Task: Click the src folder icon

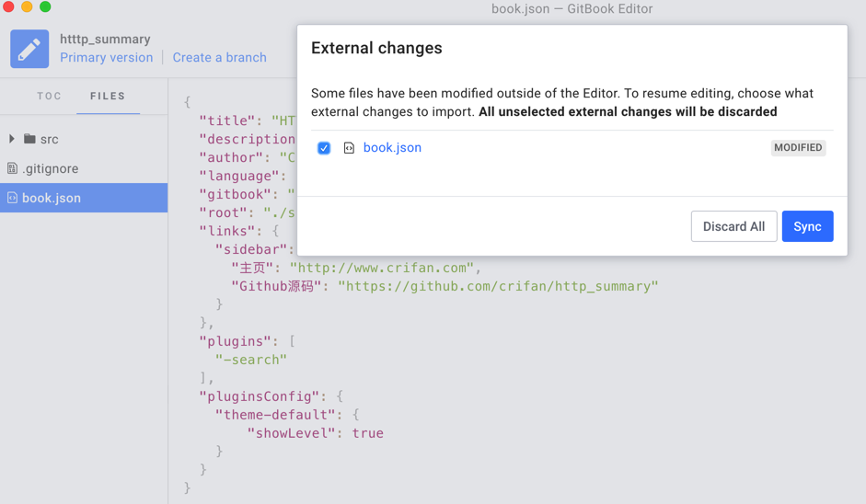Action: (x=29, y=139)
